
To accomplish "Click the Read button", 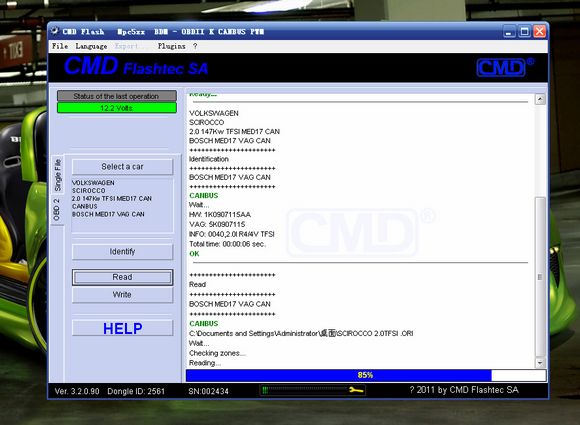I will coord(122,277).
